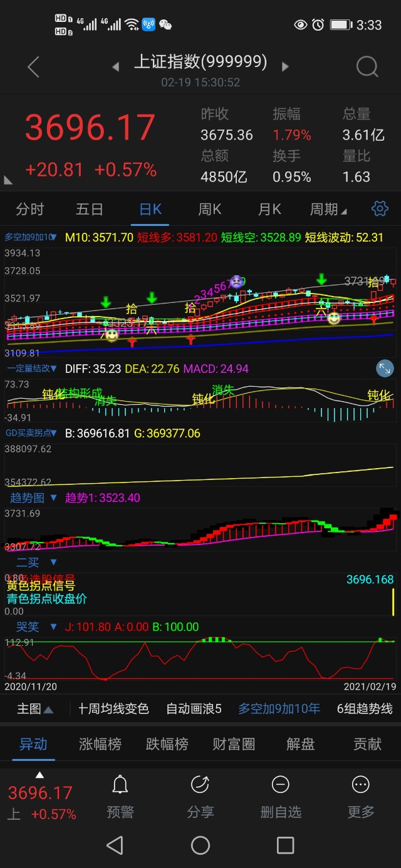Tap the Android home circle button
The image size is (401, 868).
click(x=200, y=845)
